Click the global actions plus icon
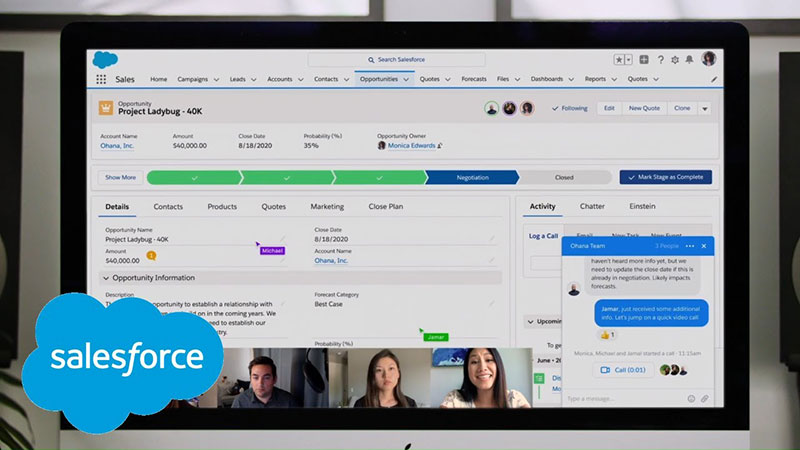800x450 pixels. pos(644,60)
